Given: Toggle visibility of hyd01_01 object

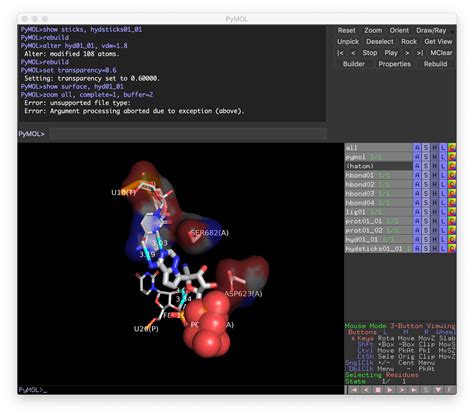Looking at the screenshot, I should [379, 239].
